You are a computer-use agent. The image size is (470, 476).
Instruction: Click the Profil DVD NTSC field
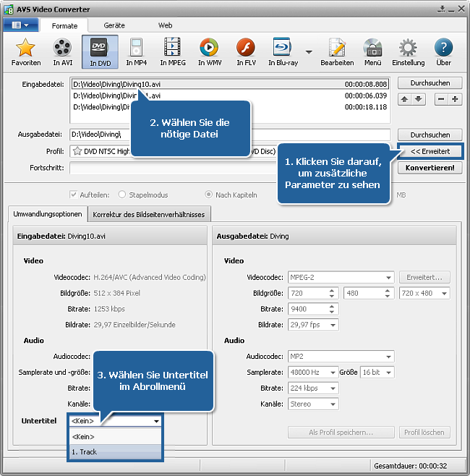pyautogui.click(x=230, y=151)
